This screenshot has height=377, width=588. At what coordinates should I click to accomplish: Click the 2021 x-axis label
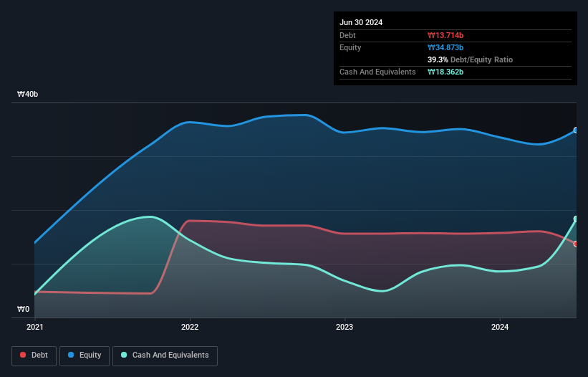coord(35,327)
